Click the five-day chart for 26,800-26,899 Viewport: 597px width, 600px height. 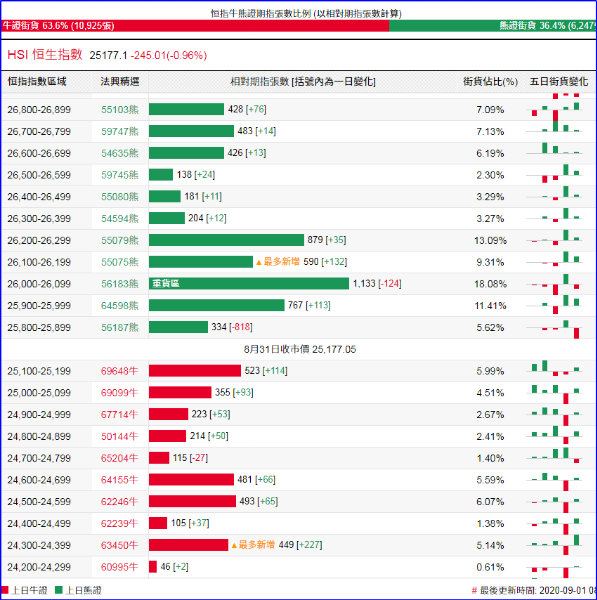click(554, 110)
